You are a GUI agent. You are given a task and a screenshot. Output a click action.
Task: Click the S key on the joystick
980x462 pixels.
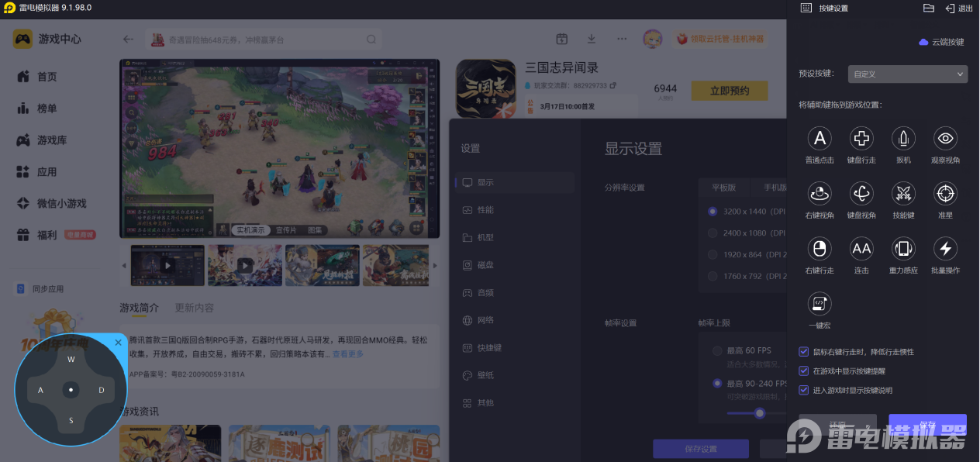tap(71, 421)
